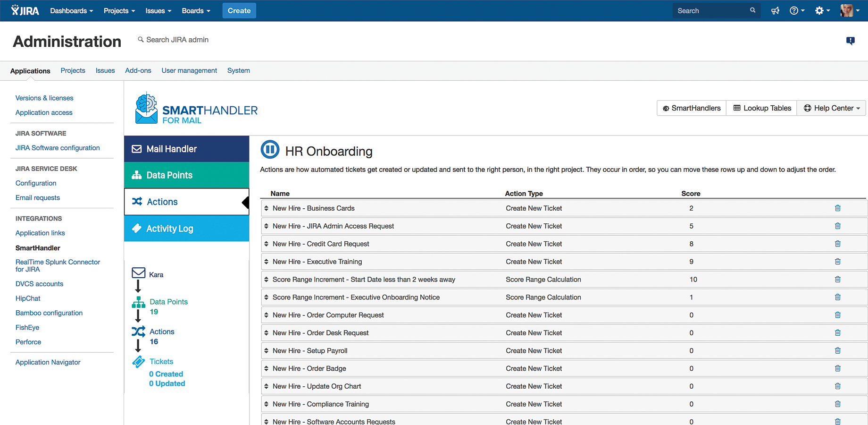The image size is (868, 425).
Task: Switch to the Add-ons admin tab
Action: [138, 70]
